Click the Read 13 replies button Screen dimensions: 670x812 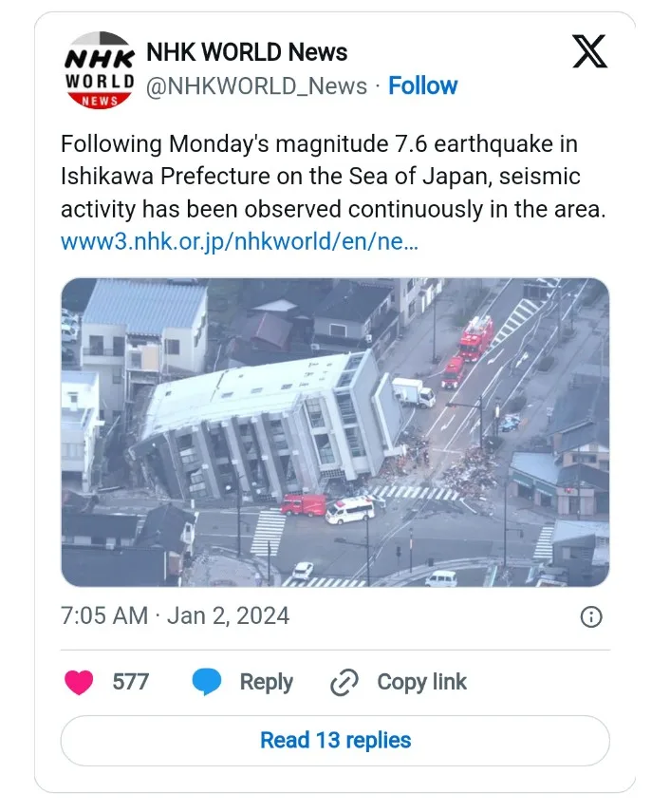click(335, 740)
